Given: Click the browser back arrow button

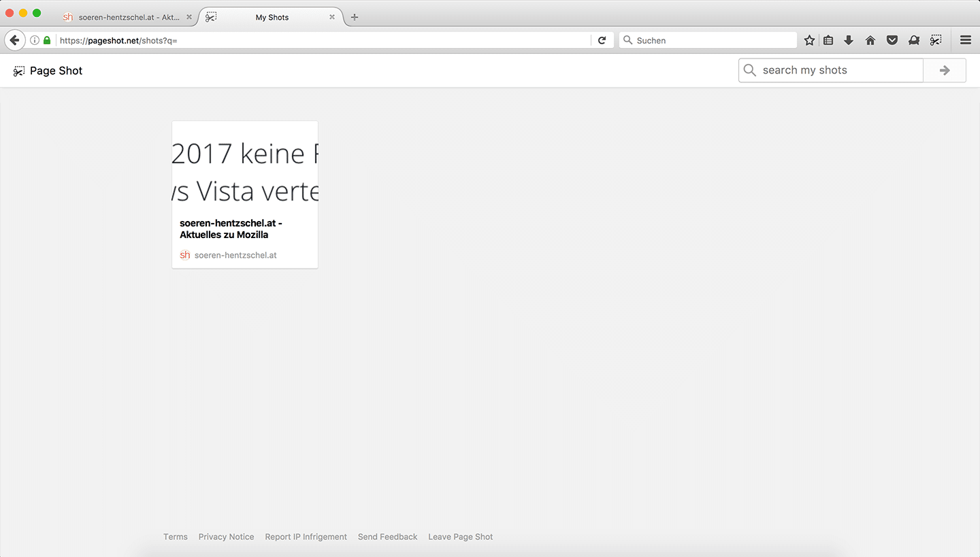Looking at the screenshot, I should pyautogui.click(x=14, y=40).
